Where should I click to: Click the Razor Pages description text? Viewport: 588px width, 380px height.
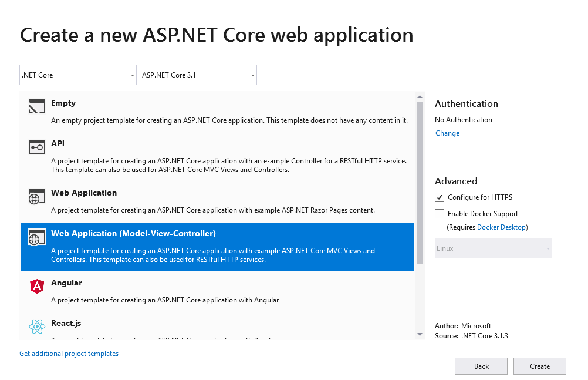[213, 210]
